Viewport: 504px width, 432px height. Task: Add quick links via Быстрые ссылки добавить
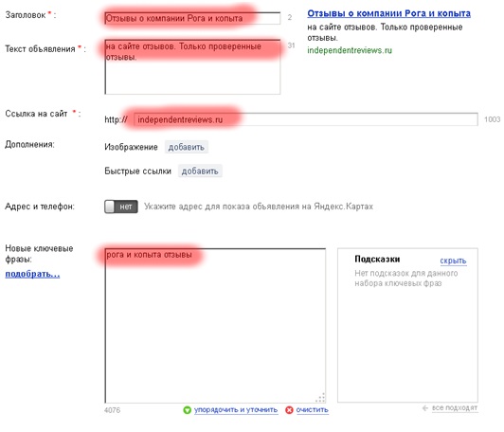[x=200, y=171]
